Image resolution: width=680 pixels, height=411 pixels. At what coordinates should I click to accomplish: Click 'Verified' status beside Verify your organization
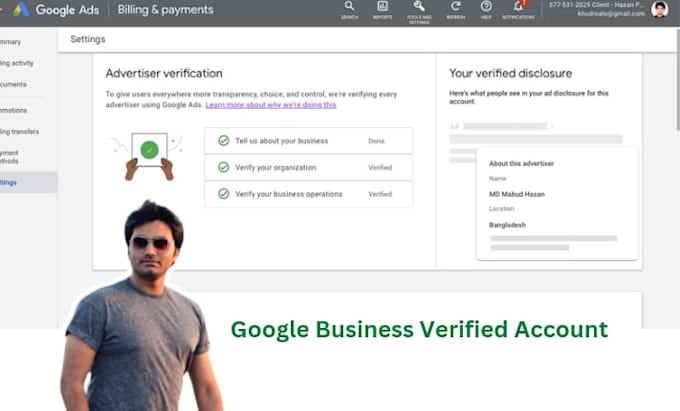[x=380, y=167]
